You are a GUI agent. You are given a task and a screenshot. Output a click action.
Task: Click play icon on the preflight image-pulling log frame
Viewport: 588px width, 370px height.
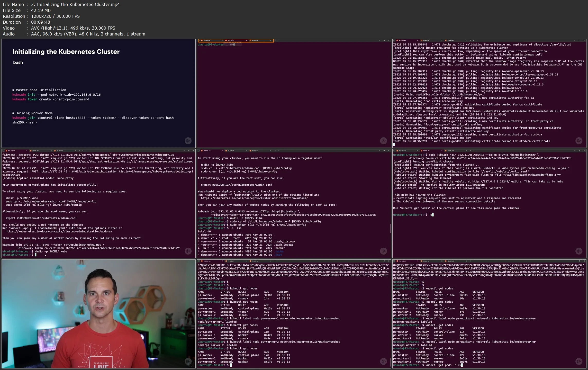click(579, 141)
